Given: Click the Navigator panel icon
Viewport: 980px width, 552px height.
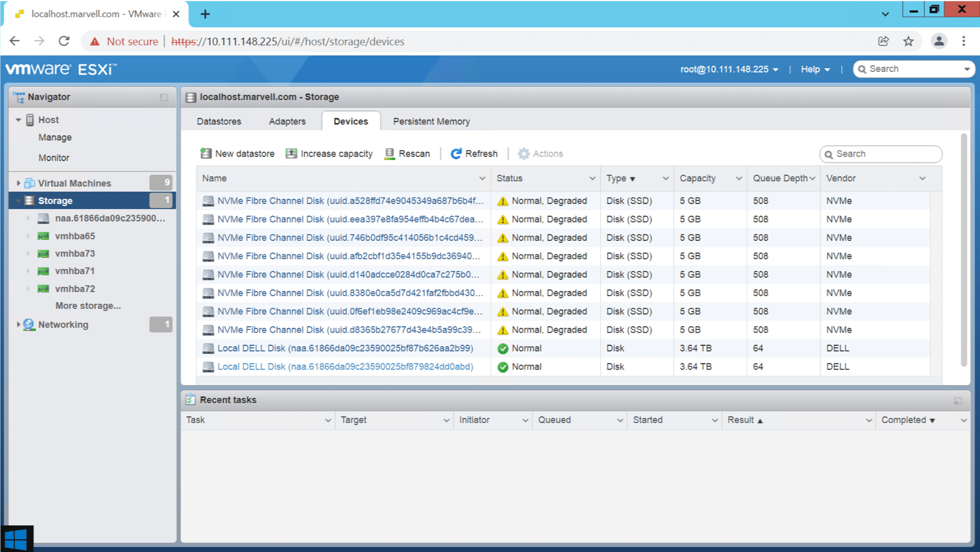Looking at the screenshot, I should (19, 97).
